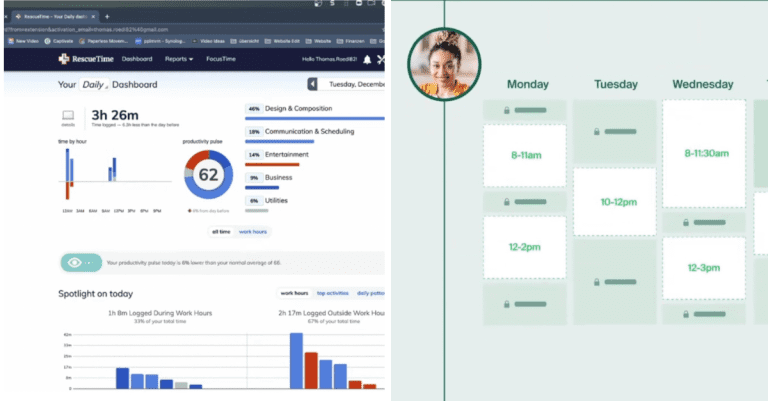
Task: Click the RescueTime logo icon
Action: 64,59
